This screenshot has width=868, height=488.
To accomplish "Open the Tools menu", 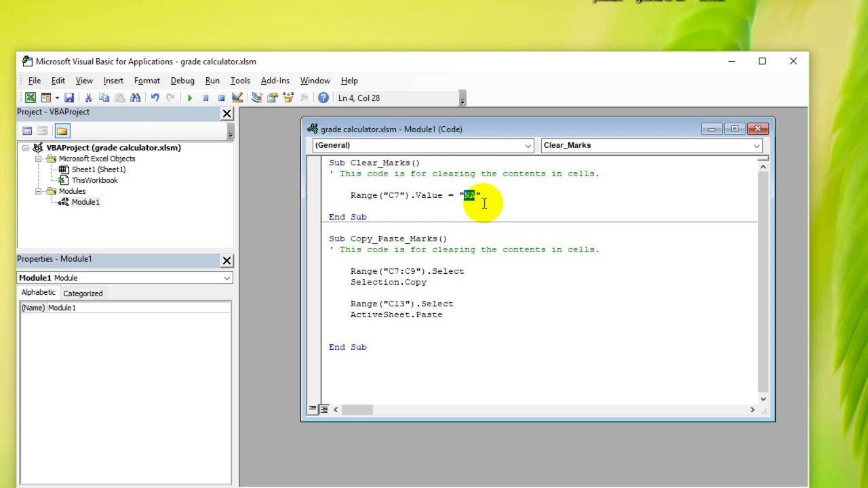I will pos(240,81).
